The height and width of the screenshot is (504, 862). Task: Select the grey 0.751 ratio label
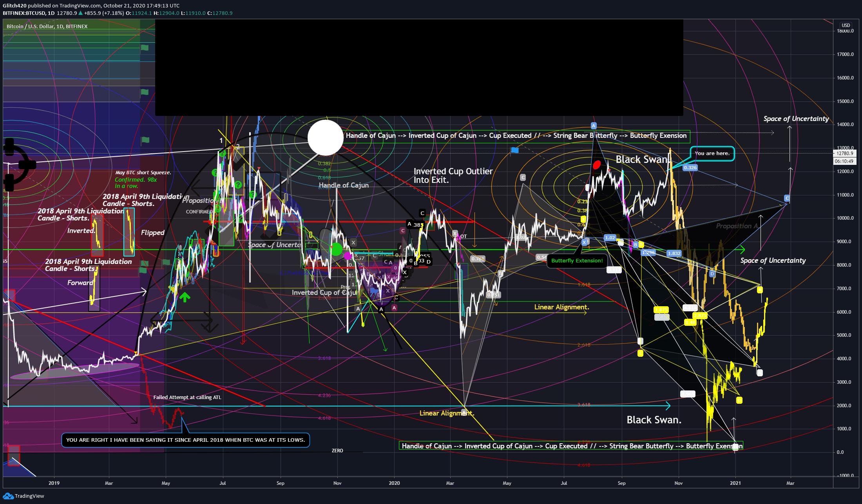click(x=493, y=295)
